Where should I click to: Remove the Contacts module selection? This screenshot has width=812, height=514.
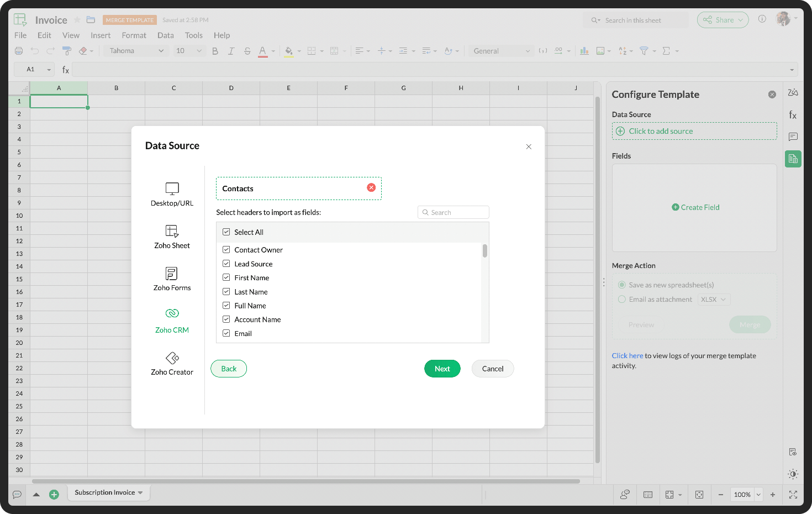click(371, 188)
